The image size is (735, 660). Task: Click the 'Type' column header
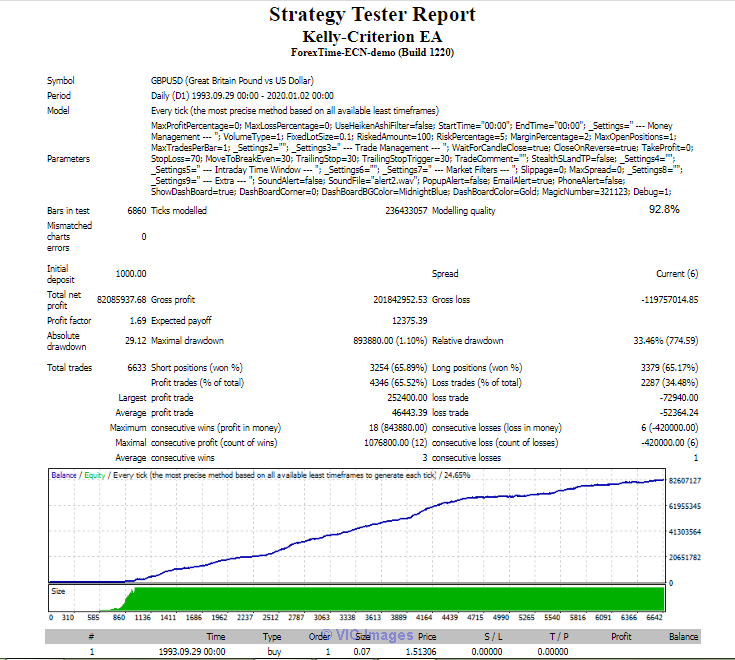(272, 637)
